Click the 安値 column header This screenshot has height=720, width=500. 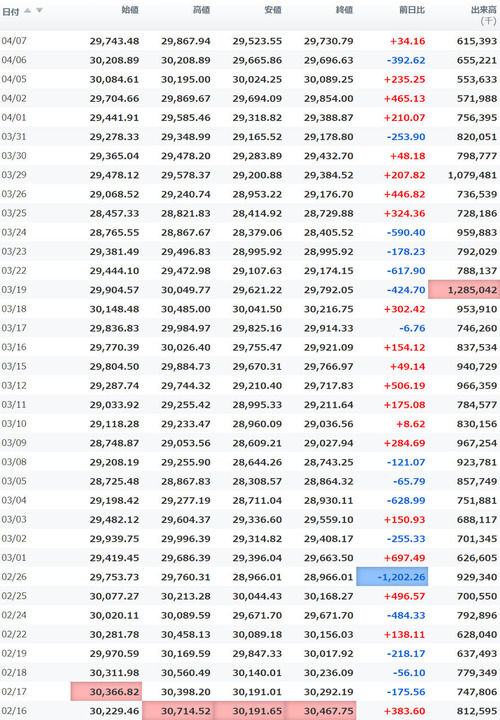pos(273,10)
